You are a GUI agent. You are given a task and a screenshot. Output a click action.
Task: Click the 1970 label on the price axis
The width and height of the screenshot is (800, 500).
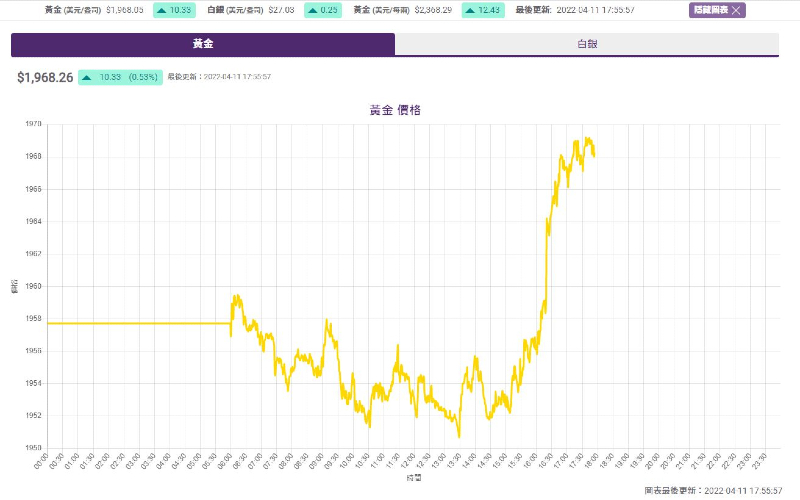pyautogui.click(x=32, y=124)
